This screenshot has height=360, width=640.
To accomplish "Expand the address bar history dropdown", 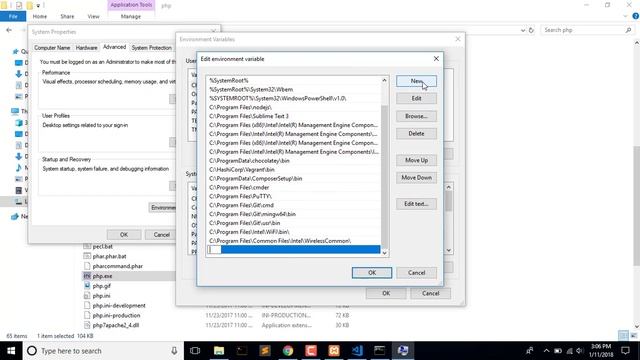I will (523, 30).
